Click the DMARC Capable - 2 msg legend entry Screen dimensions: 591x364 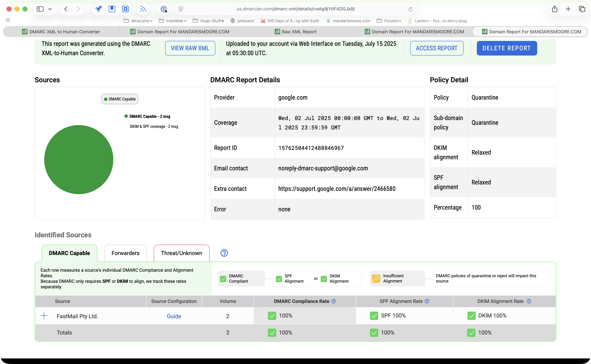[x=147, y=117]
